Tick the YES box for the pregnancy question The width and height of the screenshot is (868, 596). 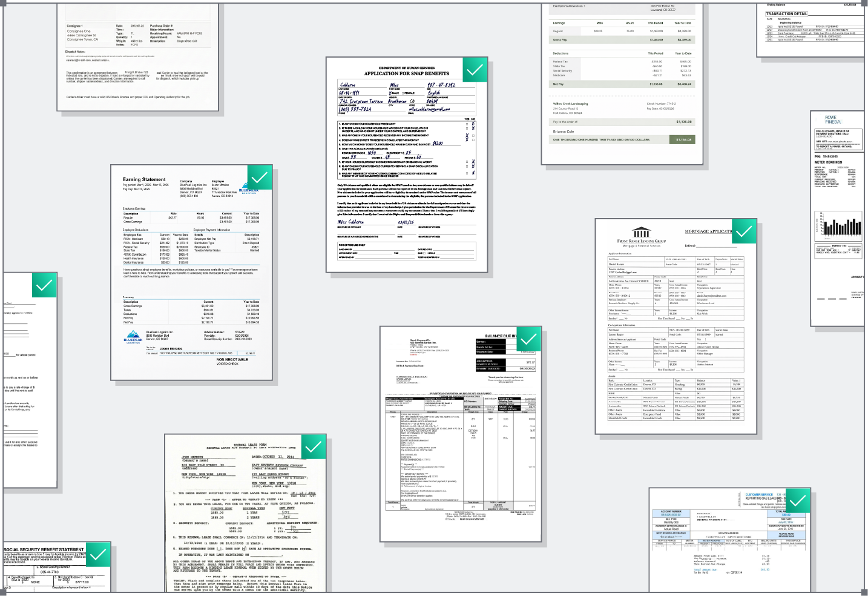click(x=467, y=124)
